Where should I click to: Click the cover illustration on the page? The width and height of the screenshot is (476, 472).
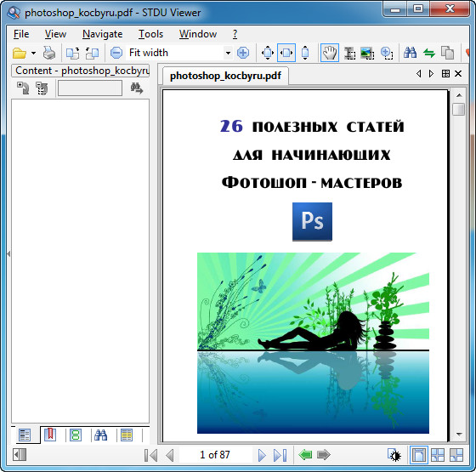tap(313, 343)
